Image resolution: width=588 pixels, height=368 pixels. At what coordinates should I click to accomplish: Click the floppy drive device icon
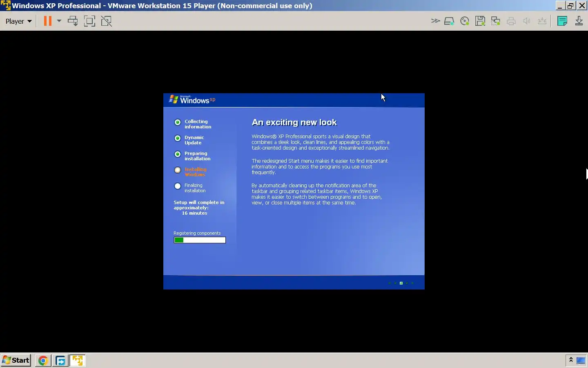480,21
